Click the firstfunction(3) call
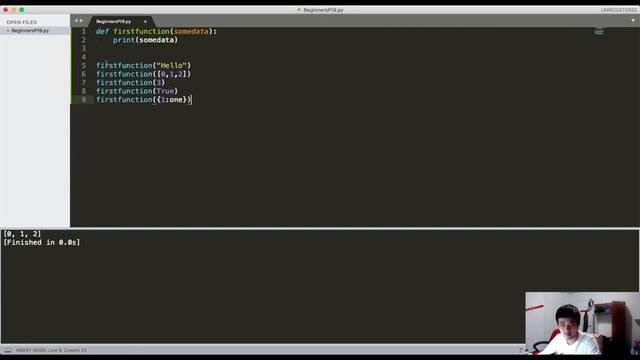This screenshot has width=640, height=360. 131,83
